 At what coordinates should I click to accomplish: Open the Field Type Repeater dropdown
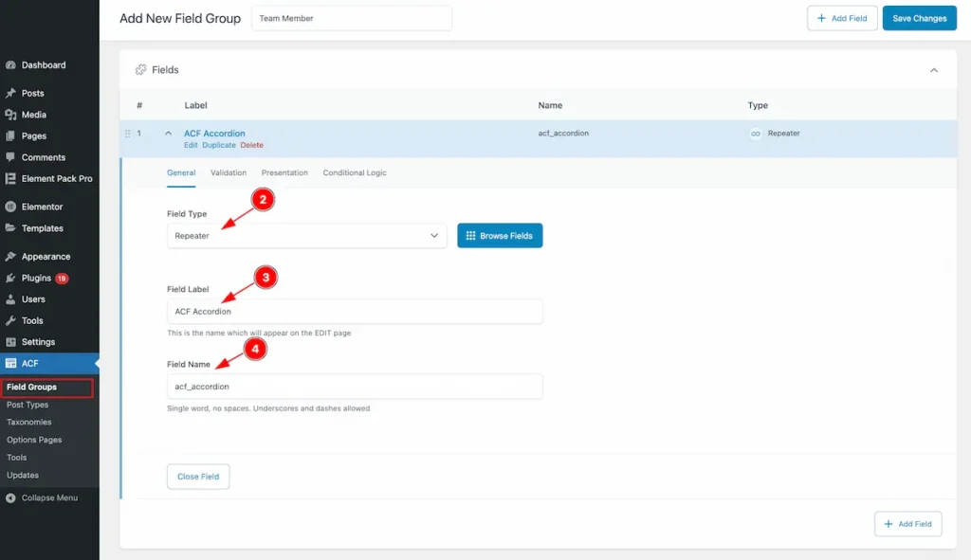point(306,236)
